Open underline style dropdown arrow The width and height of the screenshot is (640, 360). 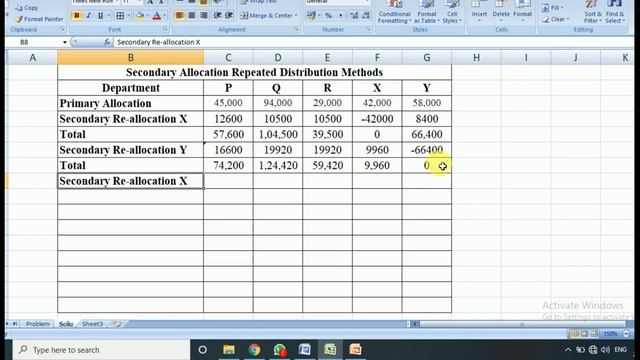109,16
